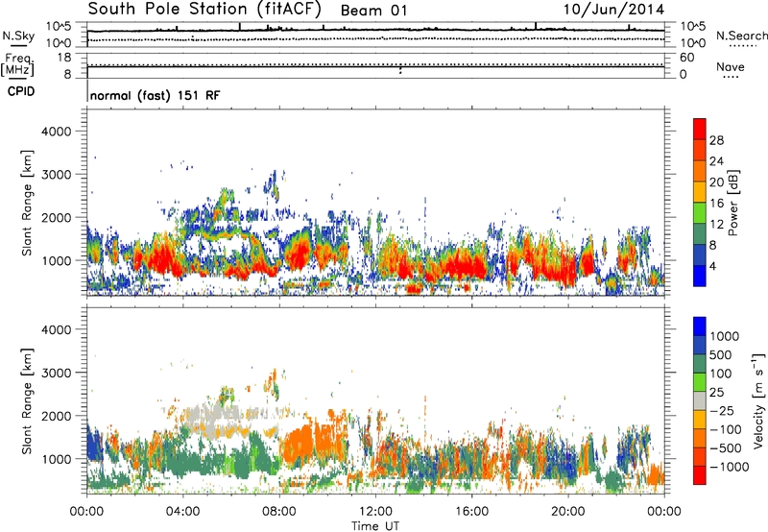Click the '18' frequency axis tick
The width and height of the screenshot is (768, 532).
point(64,58)
